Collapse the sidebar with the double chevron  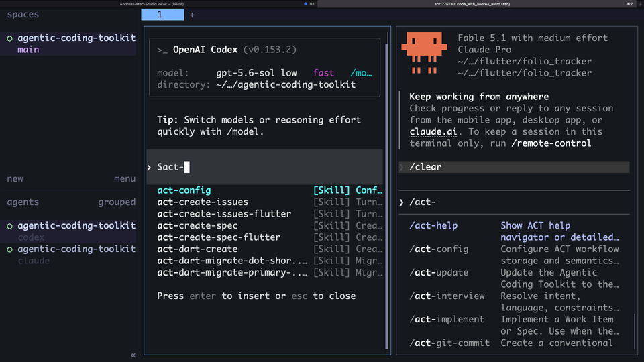133,355
